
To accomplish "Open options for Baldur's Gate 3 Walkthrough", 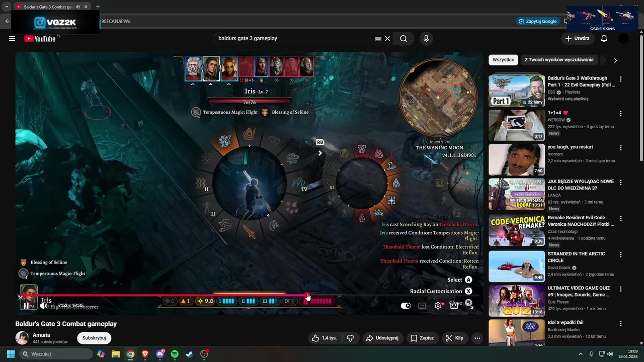I will click(x=621, y=79).
